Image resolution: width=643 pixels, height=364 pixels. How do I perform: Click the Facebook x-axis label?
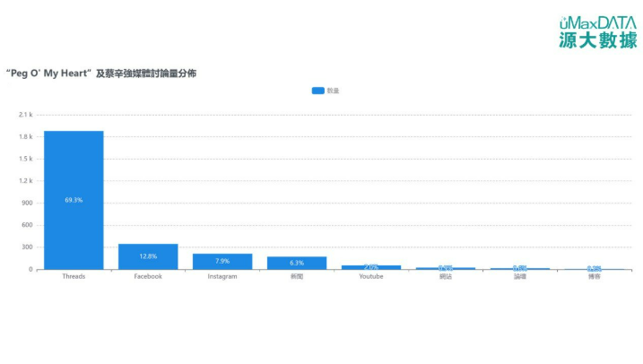[148, 277]
